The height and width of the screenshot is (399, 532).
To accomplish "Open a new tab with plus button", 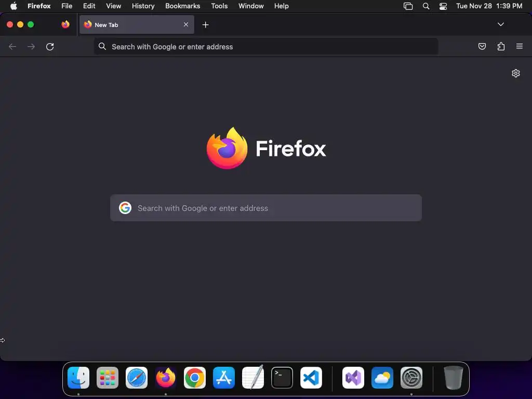I will pyautogui.click(x=205, y=25).
